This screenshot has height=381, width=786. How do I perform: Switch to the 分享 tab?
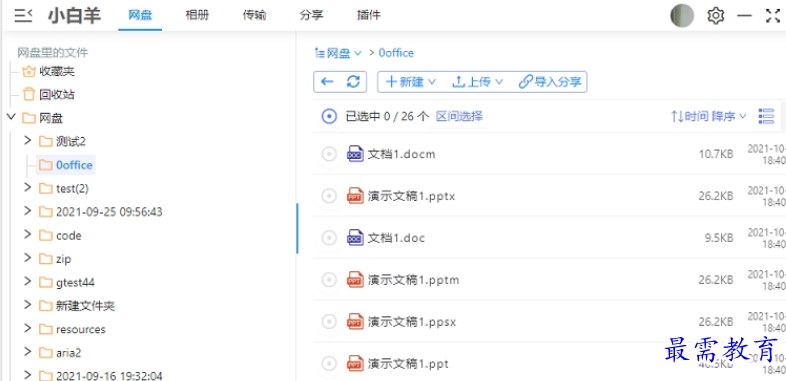pyautogui.click(x=311, y=16)
